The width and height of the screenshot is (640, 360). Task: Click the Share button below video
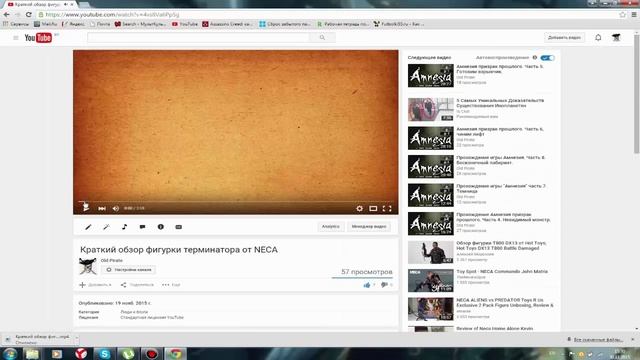pos(137,285)
